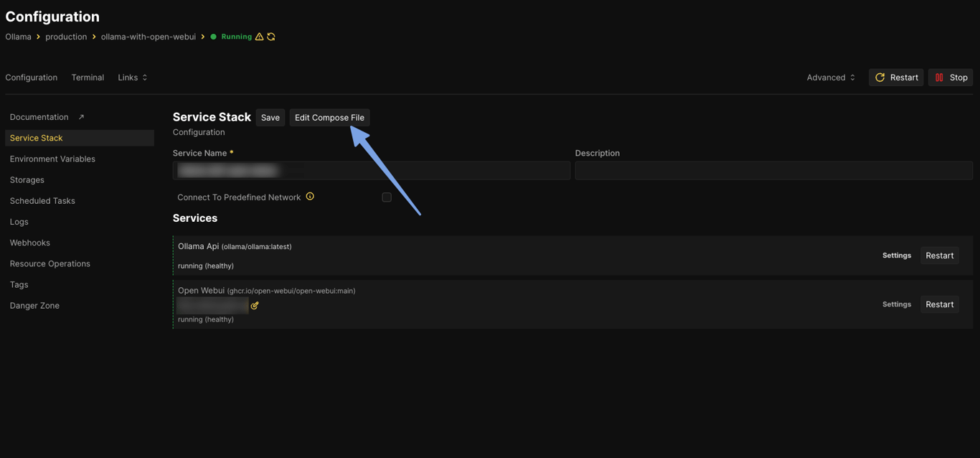Click the ollama-with-open-webui breadcrumb
980x458 pixels.
pyautogui.click(x=149, y=37)
